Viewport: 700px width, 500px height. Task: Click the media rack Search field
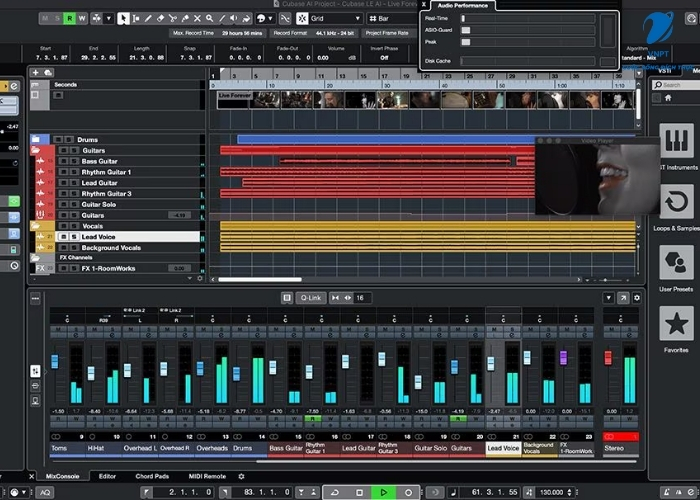[x=676, y=85]
